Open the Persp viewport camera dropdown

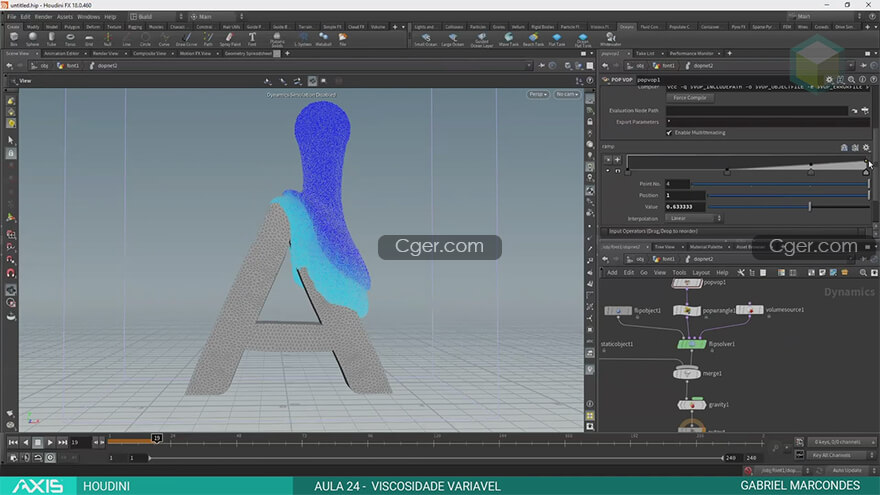tap(538, 94)
